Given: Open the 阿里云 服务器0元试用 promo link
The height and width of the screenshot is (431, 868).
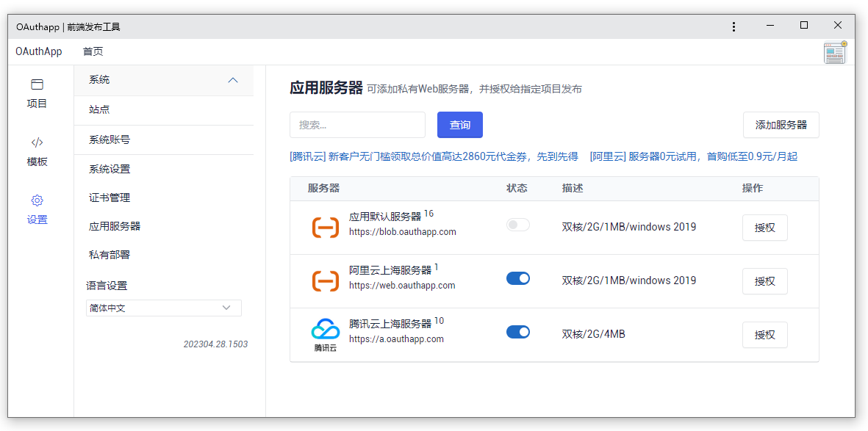Looking at the screenshot, I should 694,156.
